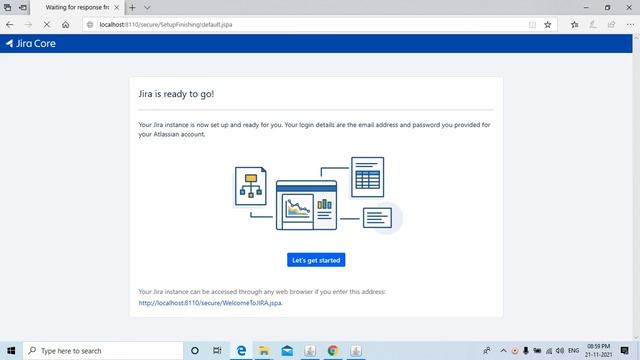Image resolution: width=640 pixels, height=360 pixels.
Task: Open network settings in system tray
Action: [x=549, y=351]
